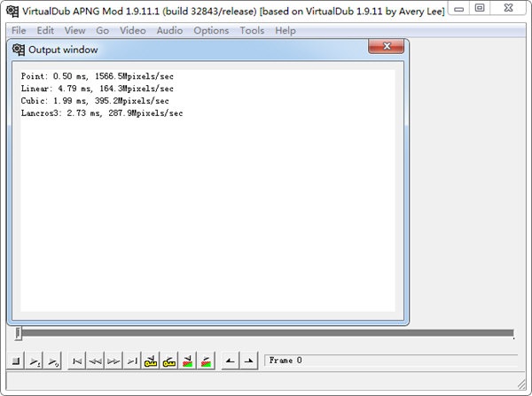Viewport: 532px width, 396px height.
Task: Go to previous scene change (red-green icon)
Action: tap(187, 361)
